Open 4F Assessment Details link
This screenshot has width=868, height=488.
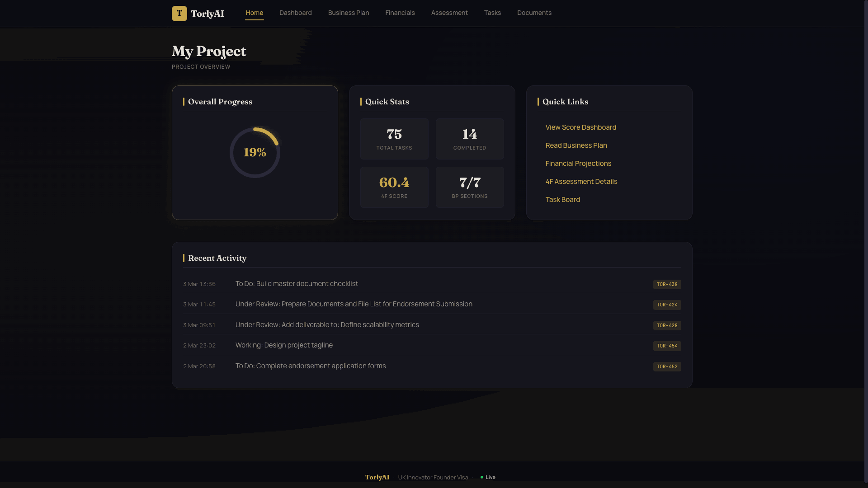581,181
